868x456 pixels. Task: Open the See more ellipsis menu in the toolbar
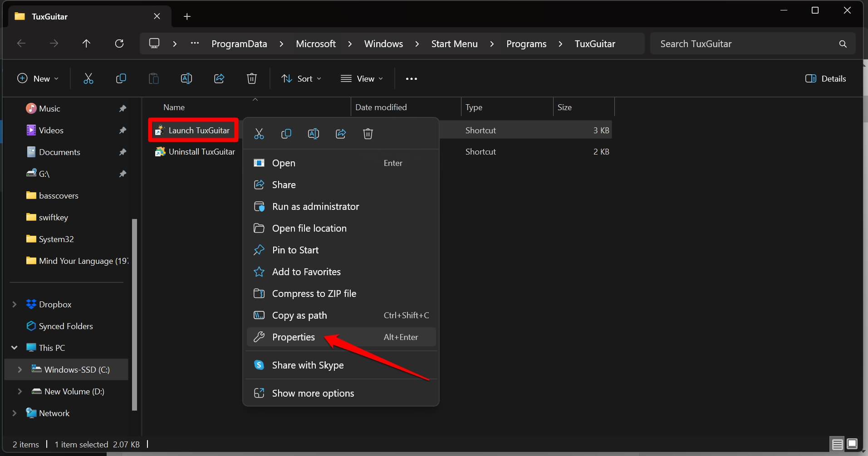pyautogui.click(x=411, y=79)
